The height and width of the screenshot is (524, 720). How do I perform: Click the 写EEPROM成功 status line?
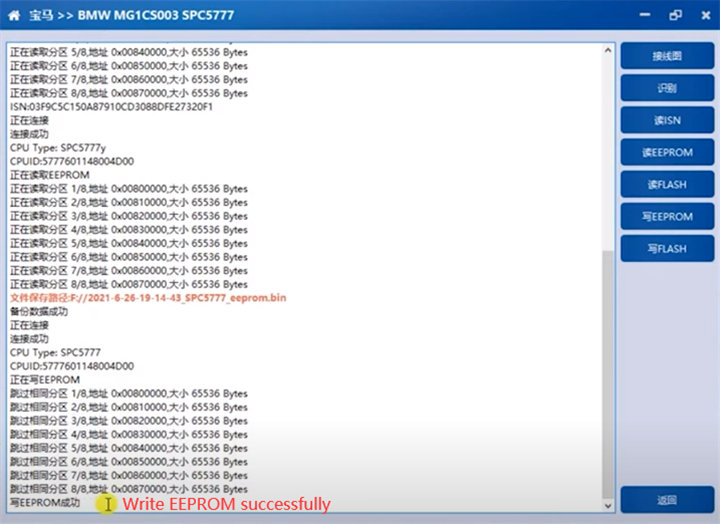tap(44, 503)
